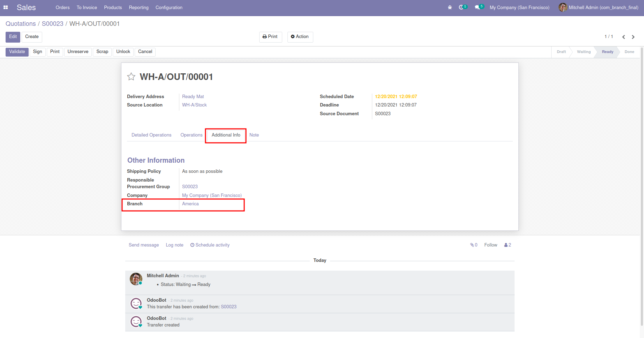Mark record favorite with star icon
The width and height of the screenshot is (644, 338).
click(131, 77)
